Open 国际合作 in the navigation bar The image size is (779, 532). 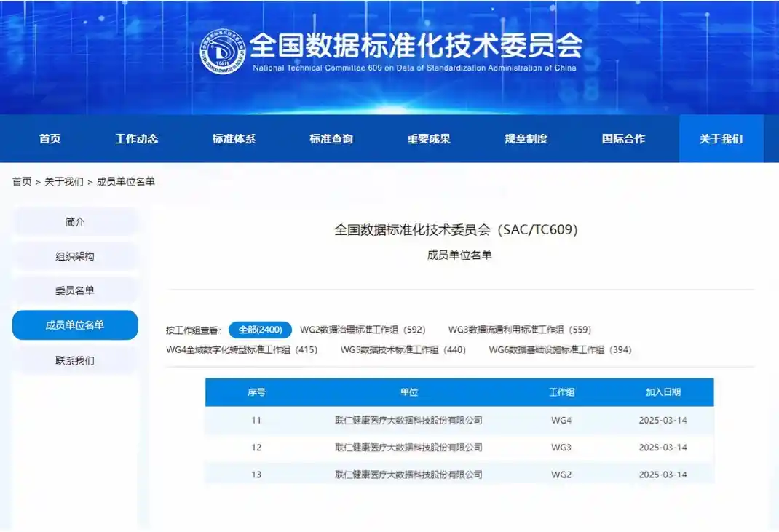coord(623,138)
